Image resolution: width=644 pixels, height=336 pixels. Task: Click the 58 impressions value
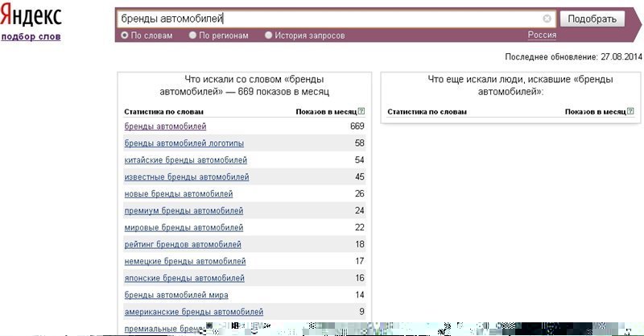(360, 143)
